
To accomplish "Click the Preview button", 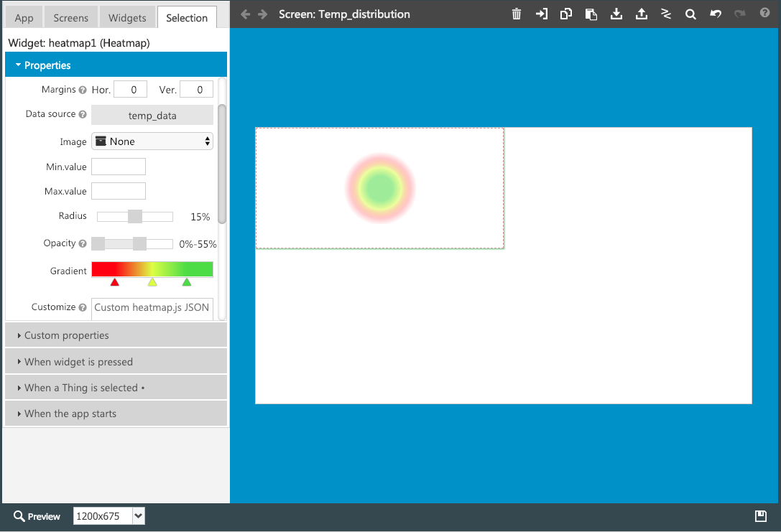I will (x=36, y=515).
